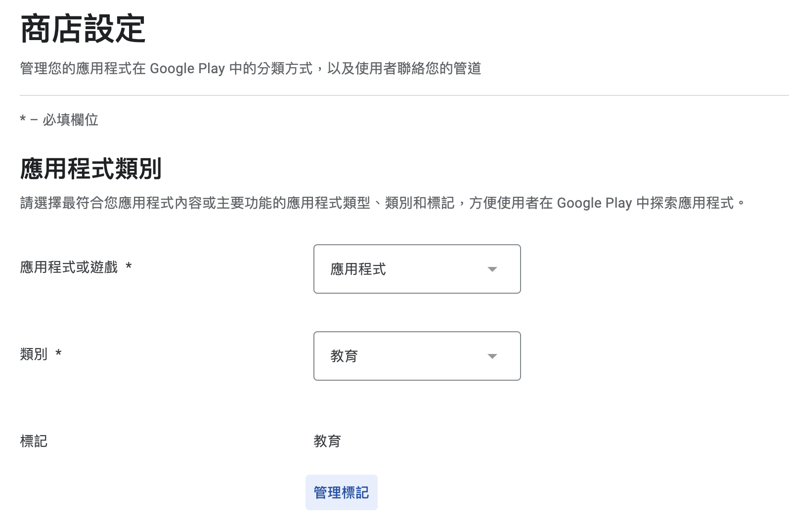
Task: Click the horizontal divider below the subtitle
Action: [395, 95]
